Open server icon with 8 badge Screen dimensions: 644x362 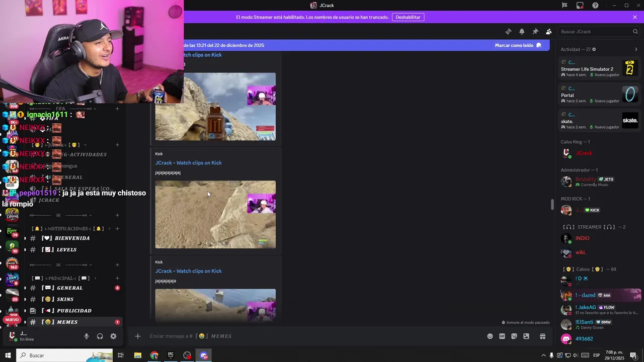pos(12,279)
